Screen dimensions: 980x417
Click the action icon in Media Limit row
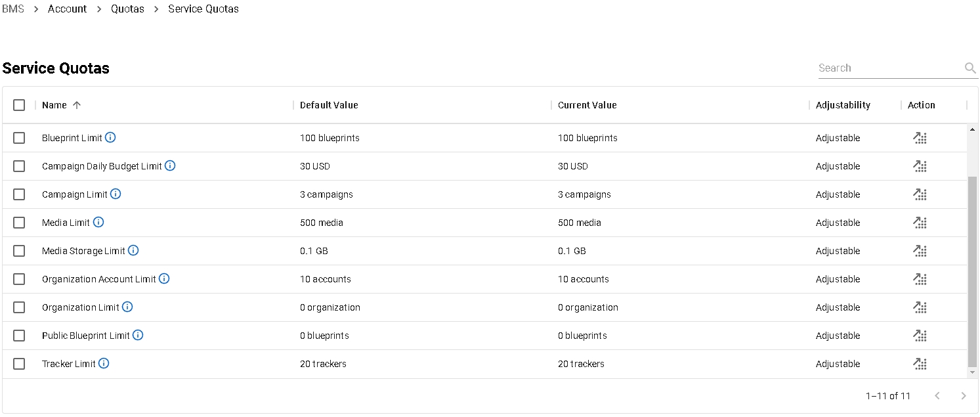920,223
